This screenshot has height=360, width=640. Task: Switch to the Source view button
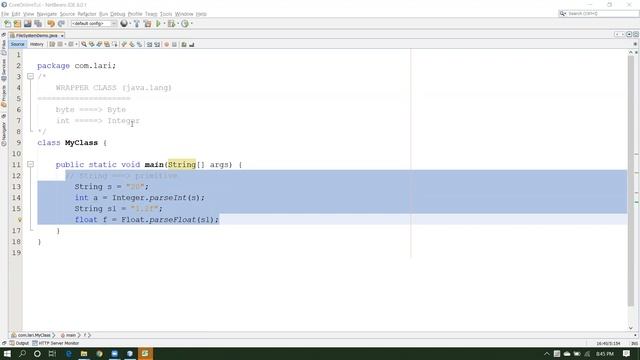coord(18,44)
